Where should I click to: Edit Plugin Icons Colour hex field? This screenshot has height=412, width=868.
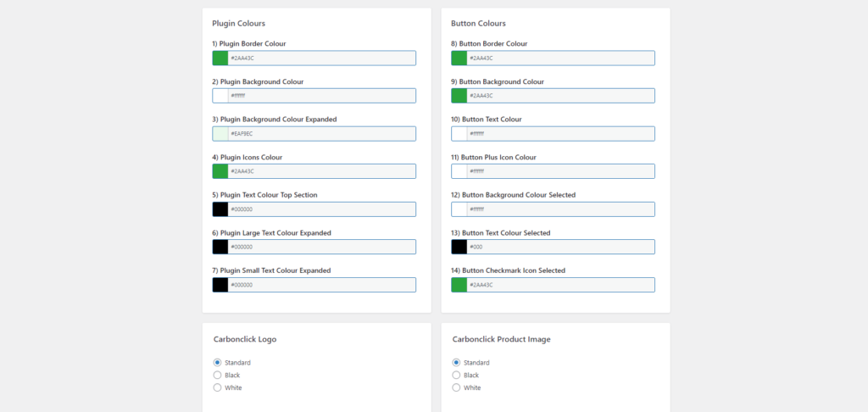pos(321,171)
